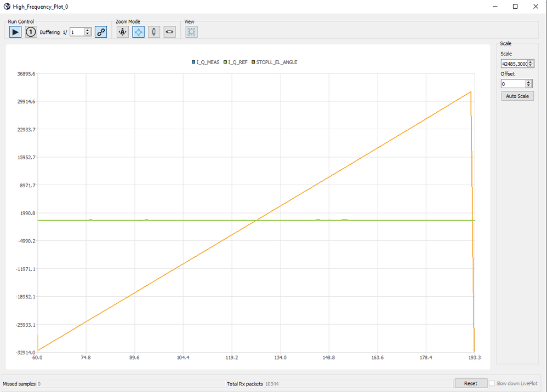The image size is (547, 392).
Task: Click the High_Frequency_Plot_0 window icon
Action: [7, 6]
